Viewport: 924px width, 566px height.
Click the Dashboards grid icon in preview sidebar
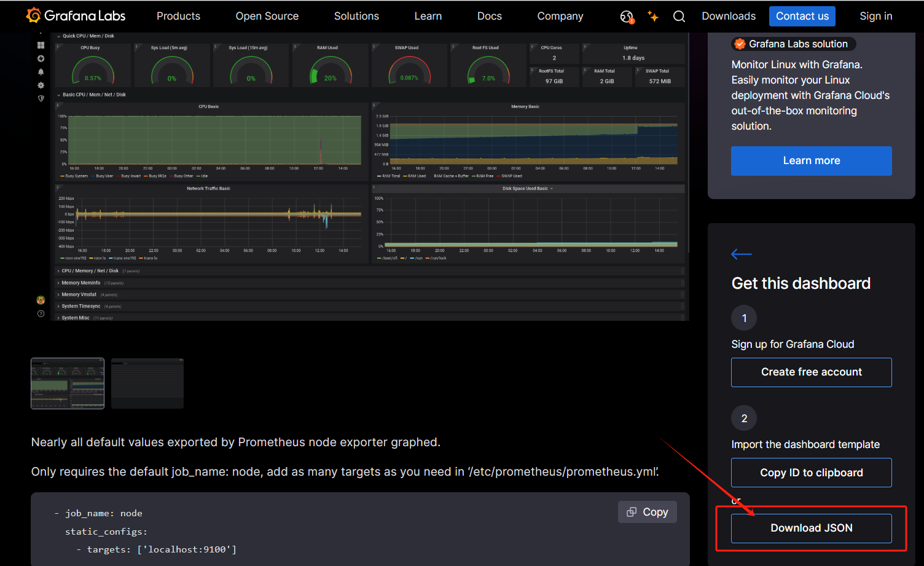[x=41, y=45]
